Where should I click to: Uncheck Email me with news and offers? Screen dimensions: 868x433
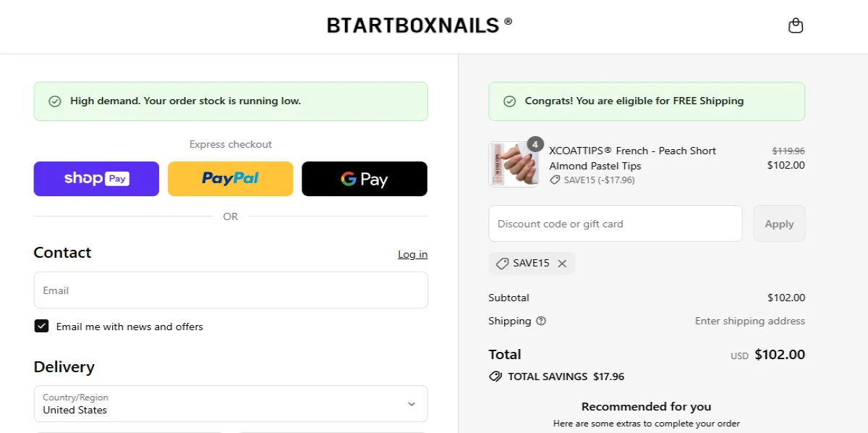pyautogui.click(x=41, y=326)
